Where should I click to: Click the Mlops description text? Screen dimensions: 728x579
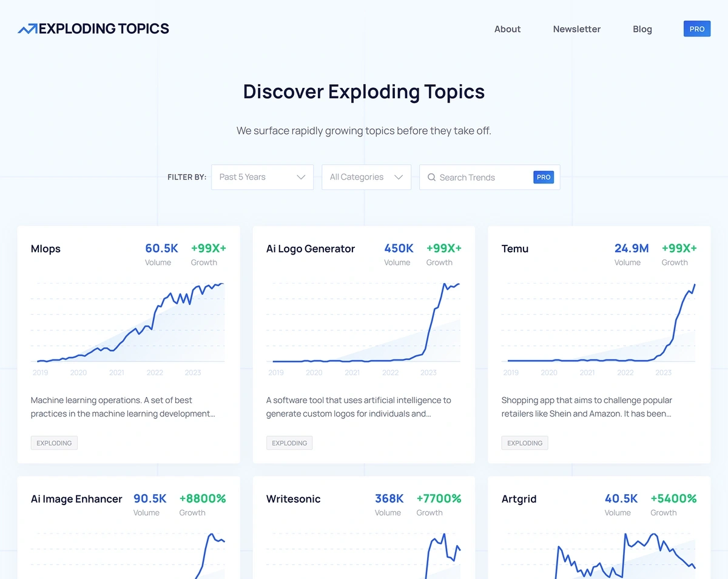tap(123, 407)
